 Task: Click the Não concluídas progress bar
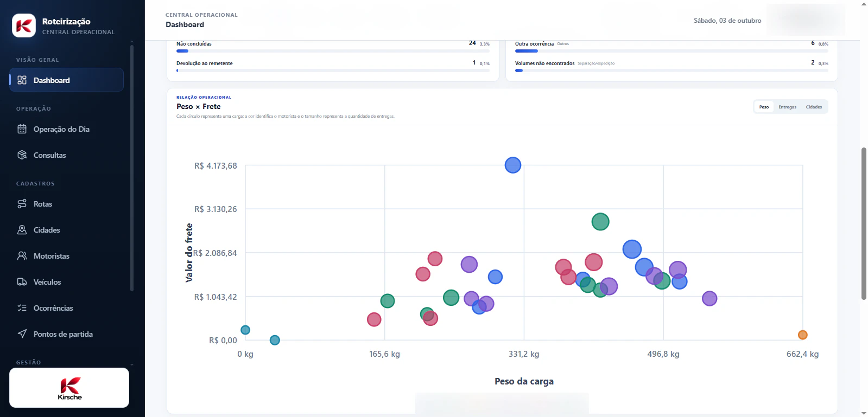point(333,51)
